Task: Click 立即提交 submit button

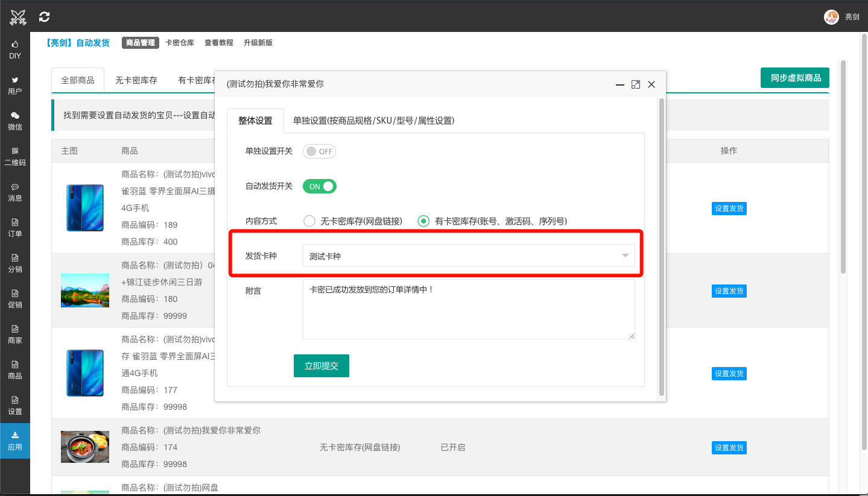Action: click(322, 366)
